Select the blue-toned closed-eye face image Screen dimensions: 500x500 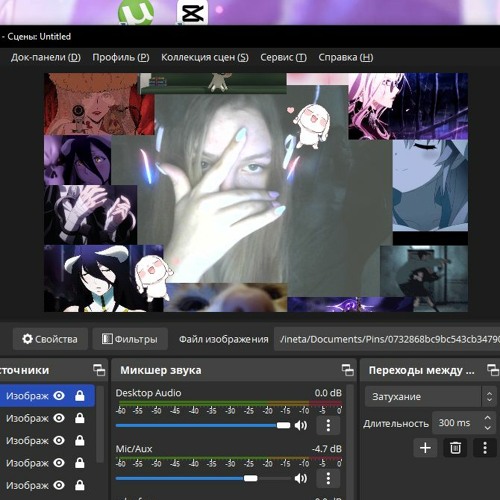tap(430, 185)
